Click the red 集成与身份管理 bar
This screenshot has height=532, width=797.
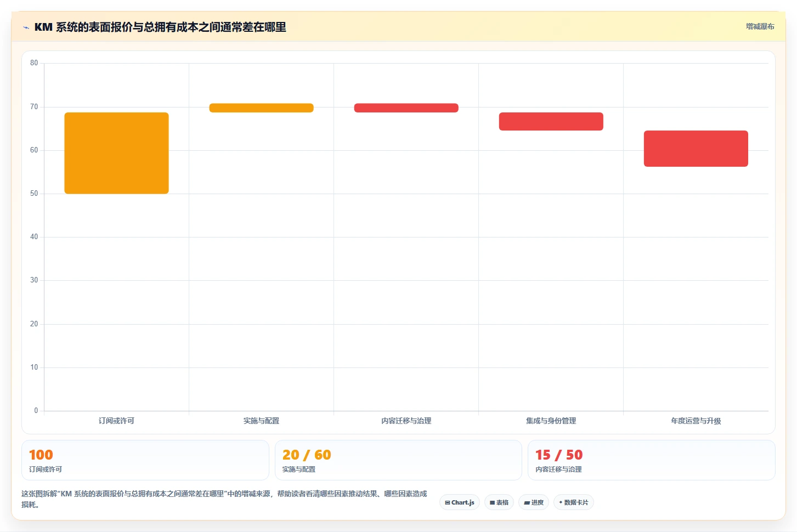[551, 121]
